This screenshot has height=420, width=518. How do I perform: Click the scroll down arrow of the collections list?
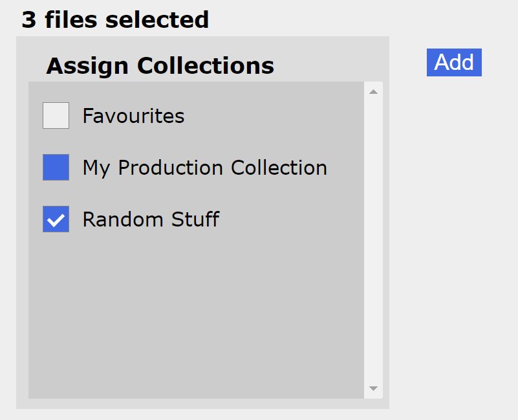pos(373,388)
